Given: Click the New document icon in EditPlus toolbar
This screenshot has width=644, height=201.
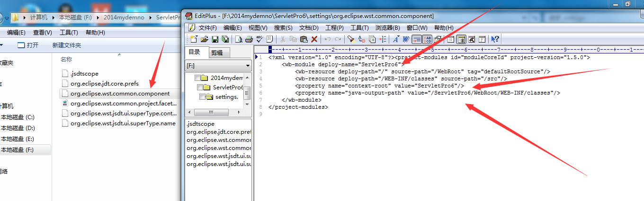Looking at the screenshot, I should [194, 39].
